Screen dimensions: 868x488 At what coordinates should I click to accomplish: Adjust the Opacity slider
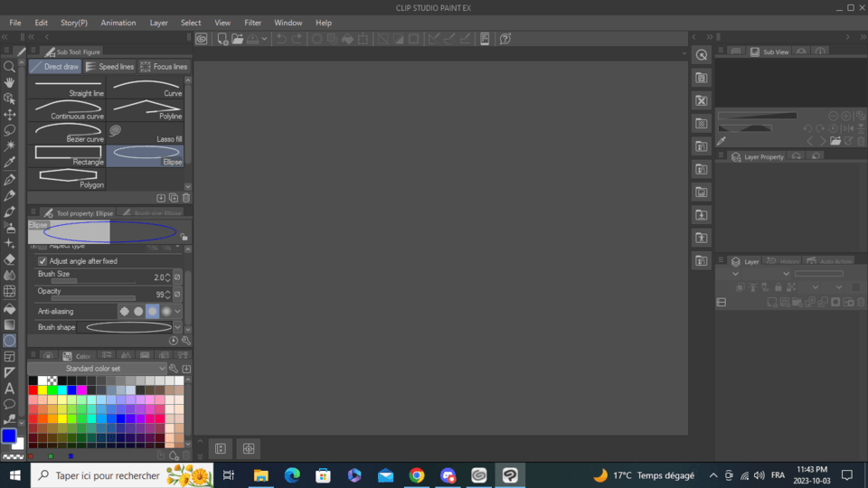(x=93, y=298)
